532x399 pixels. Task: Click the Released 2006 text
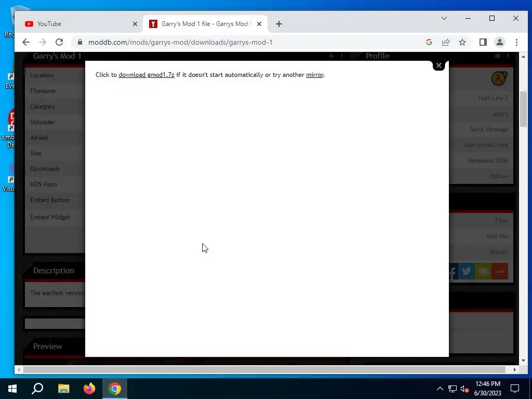coord(488,161)
